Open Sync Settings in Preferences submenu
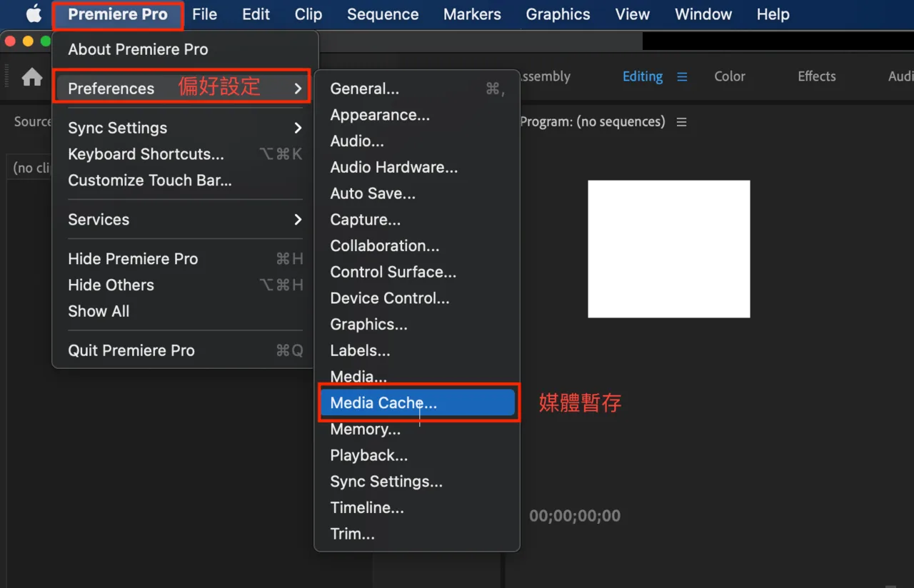The image size is (914, 588). [x=417, y=482]
